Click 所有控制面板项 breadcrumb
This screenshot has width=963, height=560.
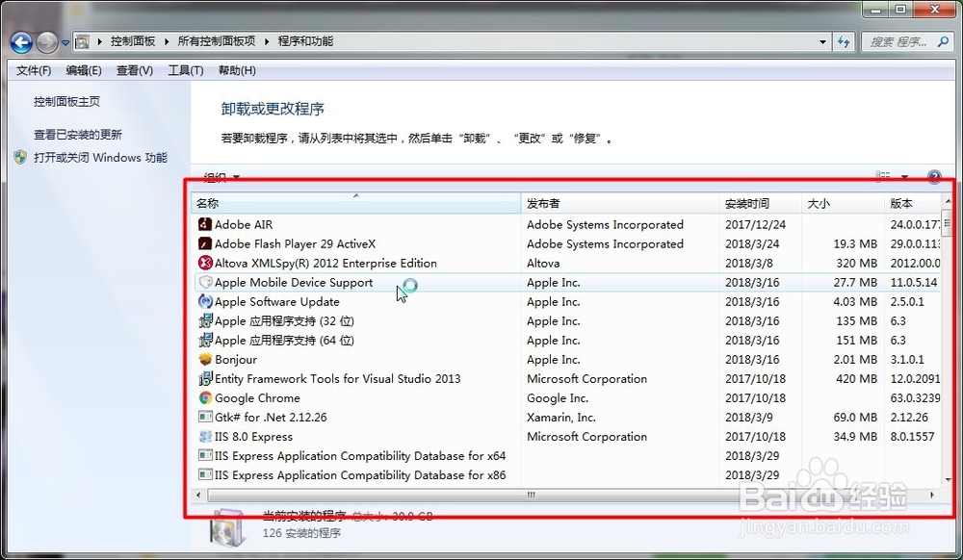click(x=216, y=41)
